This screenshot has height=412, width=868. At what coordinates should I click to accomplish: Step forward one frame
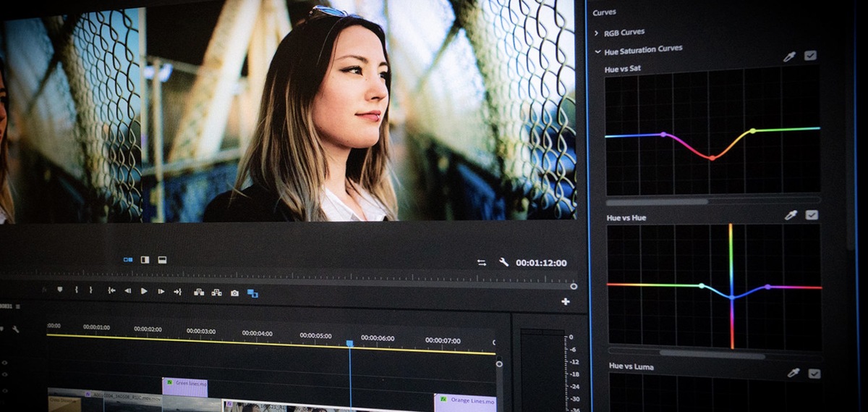161,291
